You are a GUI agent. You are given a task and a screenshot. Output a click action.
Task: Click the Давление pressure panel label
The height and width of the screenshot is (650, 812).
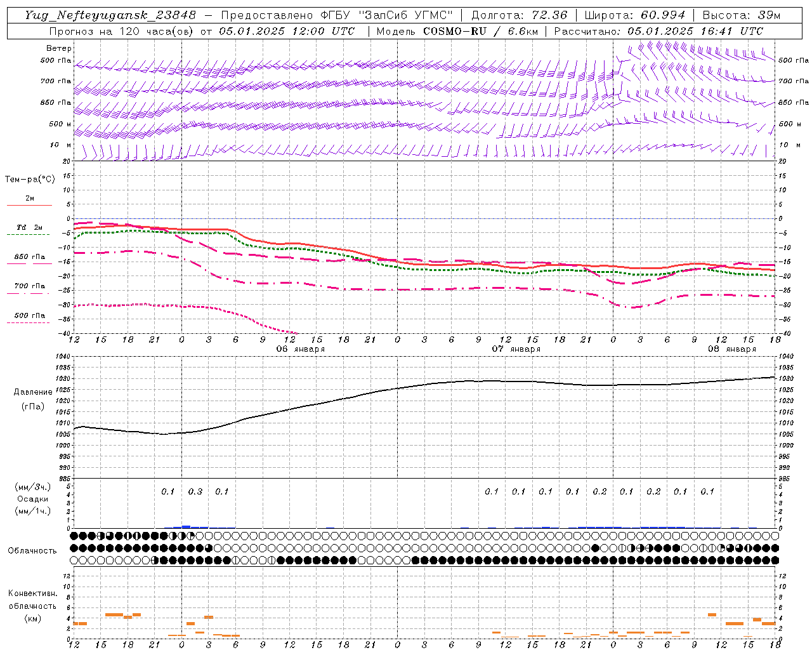pos(33,392)
